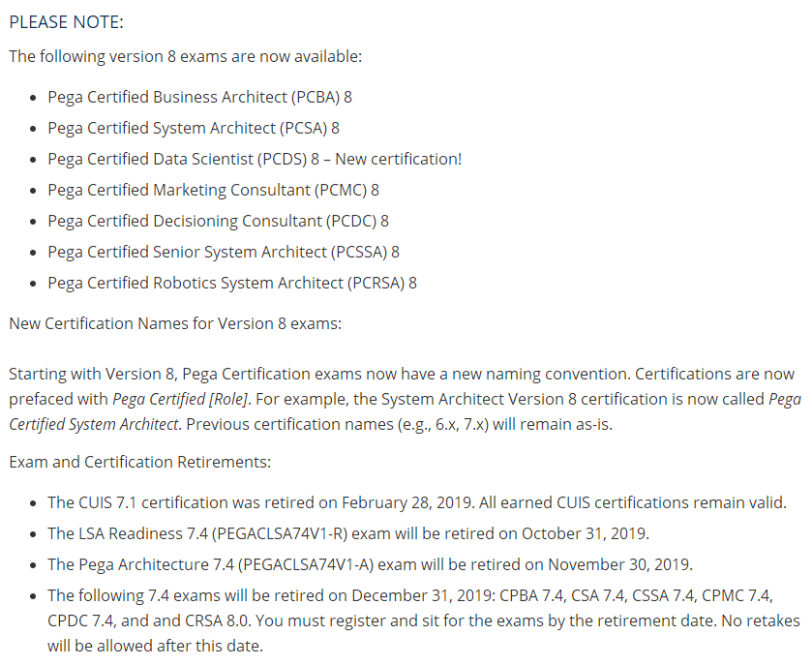812x666 pixels.
Task: Click PEGACLSA74V1-A exam code text
Action: (306, 565)
